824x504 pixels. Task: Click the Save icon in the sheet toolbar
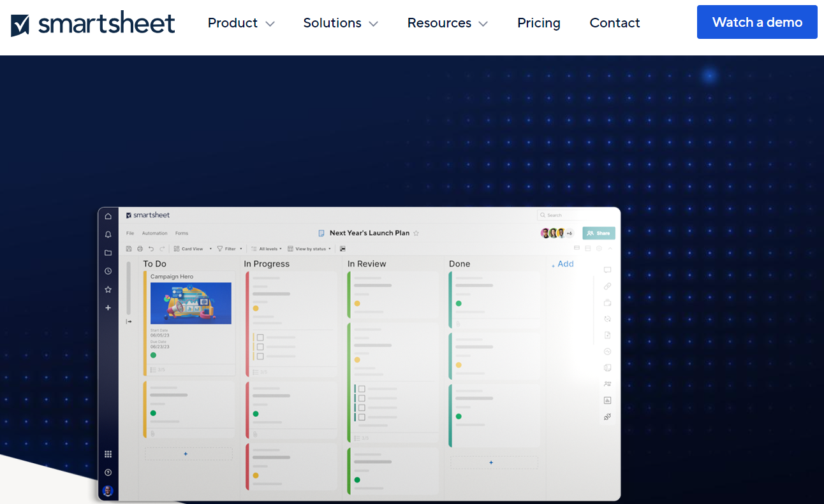click(x=129, y=248)
